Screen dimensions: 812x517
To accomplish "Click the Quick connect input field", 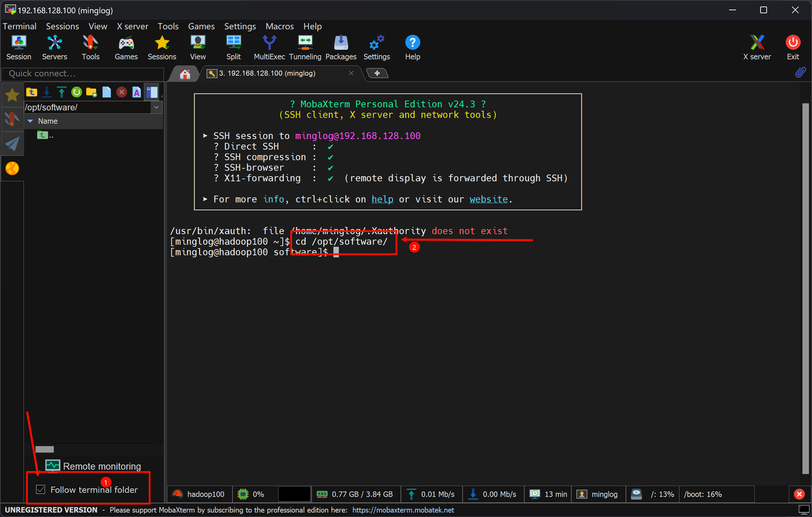I will pos(83,74).
